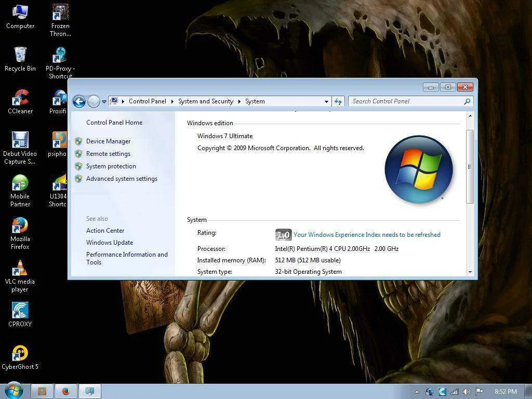Viewport: 532px width, 399px height.
Task: Click the blue tray icon beside signal bars
Action: click(442, 392)
